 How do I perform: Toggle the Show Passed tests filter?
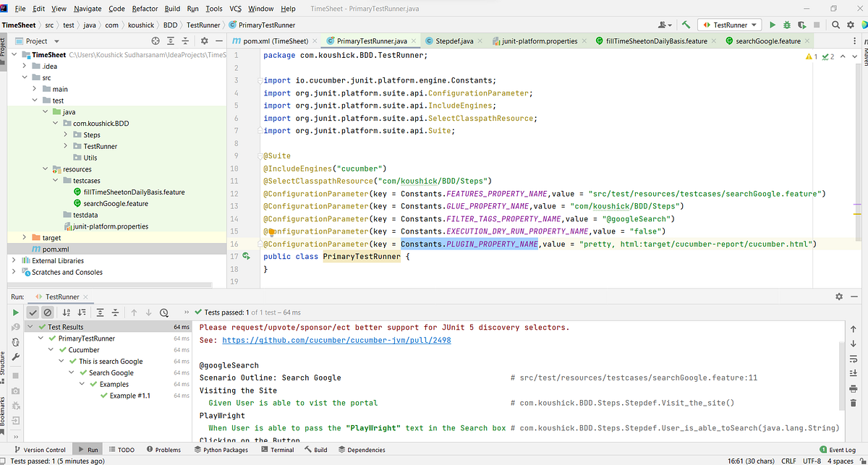(33, 312)
